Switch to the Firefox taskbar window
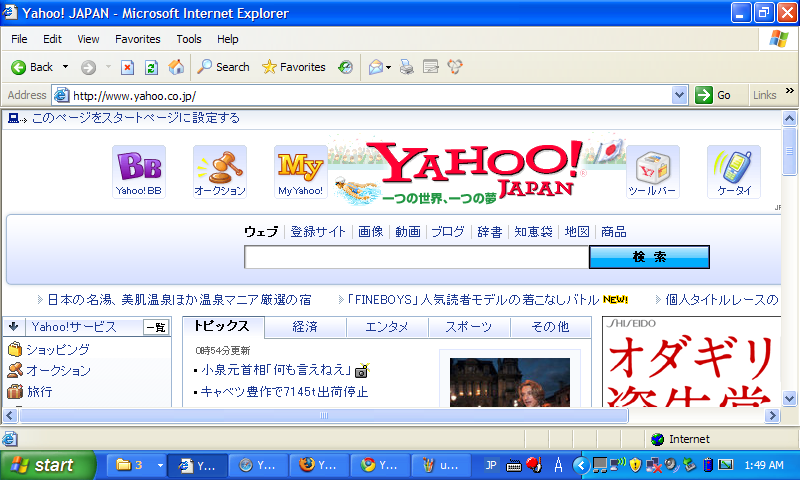 point(319,465)
